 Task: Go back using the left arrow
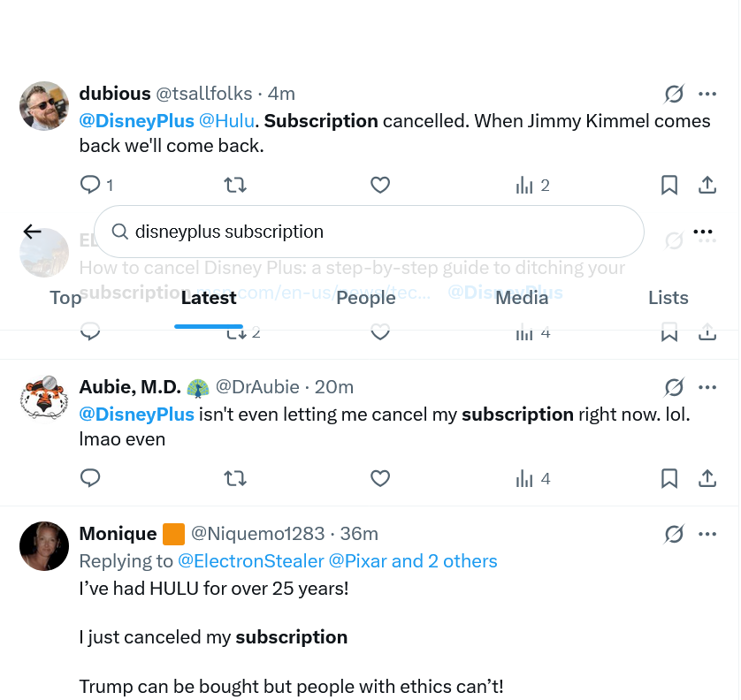point(33,232)
